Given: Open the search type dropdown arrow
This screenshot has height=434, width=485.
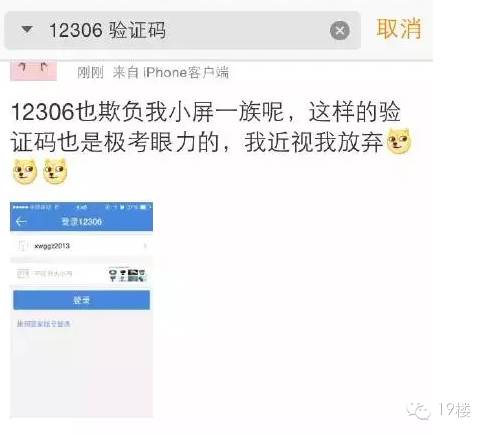Looking at the screenshot, I should [x=27, y=30].
